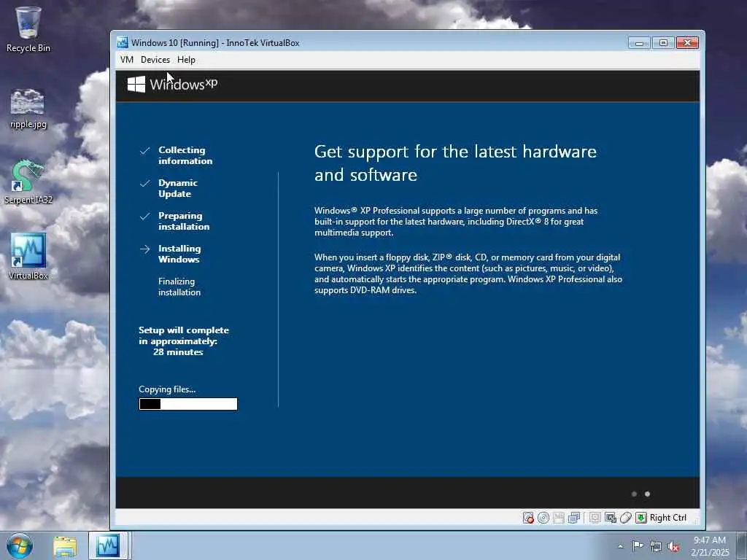
Task: Open the Action Center flag icon
Action: (x=638, y=546)
